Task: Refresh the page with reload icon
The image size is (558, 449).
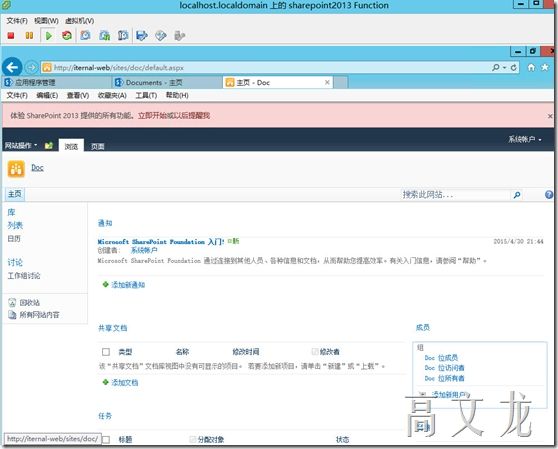Action: pyautogui.click(x=514, y=67)
